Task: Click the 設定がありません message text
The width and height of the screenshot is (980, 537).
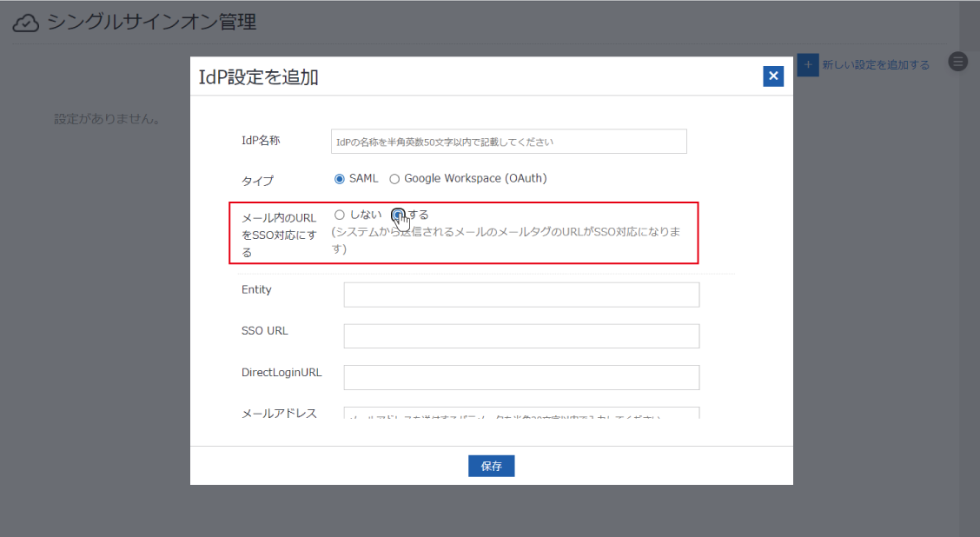Action: (107, 118)
